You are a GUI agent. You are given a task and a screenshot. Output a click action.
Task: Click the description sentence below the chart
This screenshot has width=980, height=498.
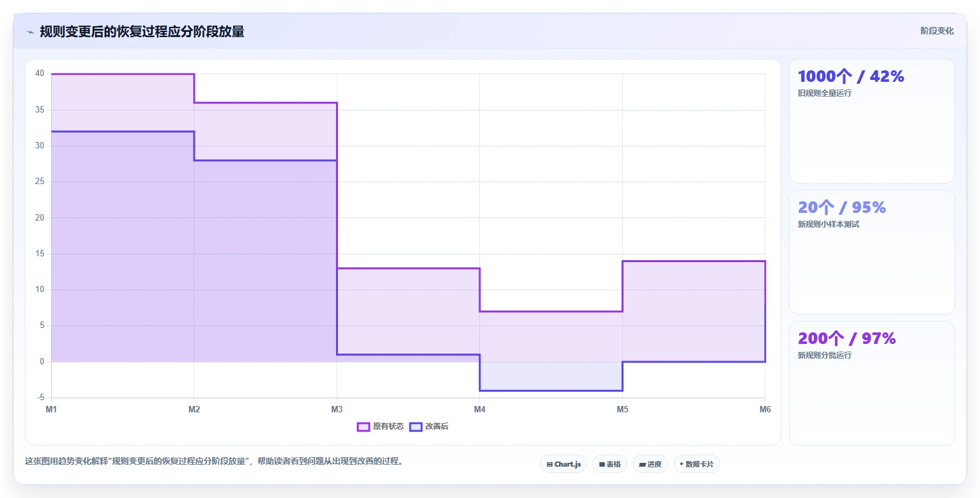[215, 461]
